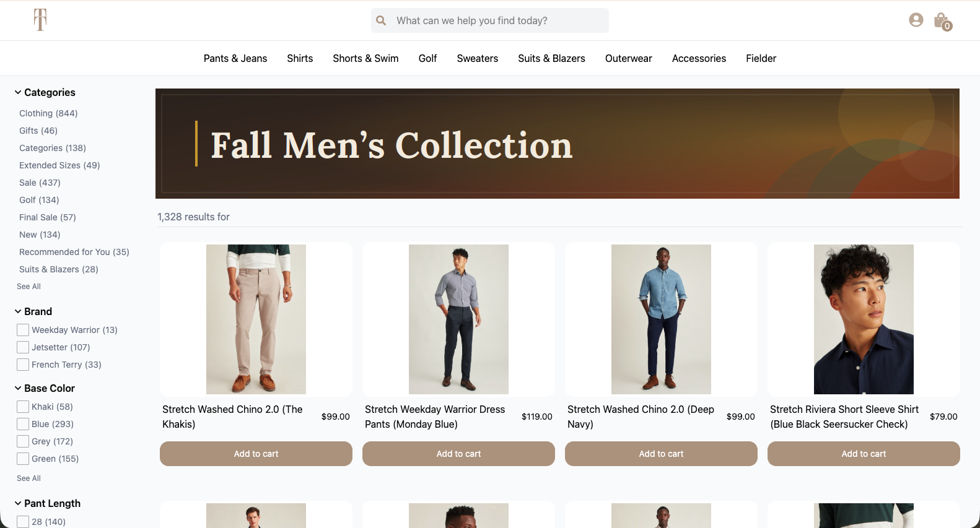Select pant length 28 checkbox

pos(23,522)
